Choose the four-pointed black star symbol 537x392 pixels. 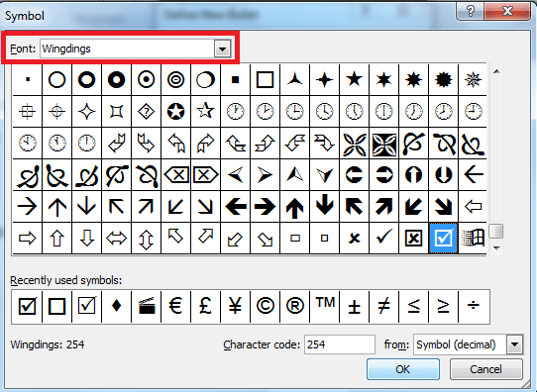point(324,80)
